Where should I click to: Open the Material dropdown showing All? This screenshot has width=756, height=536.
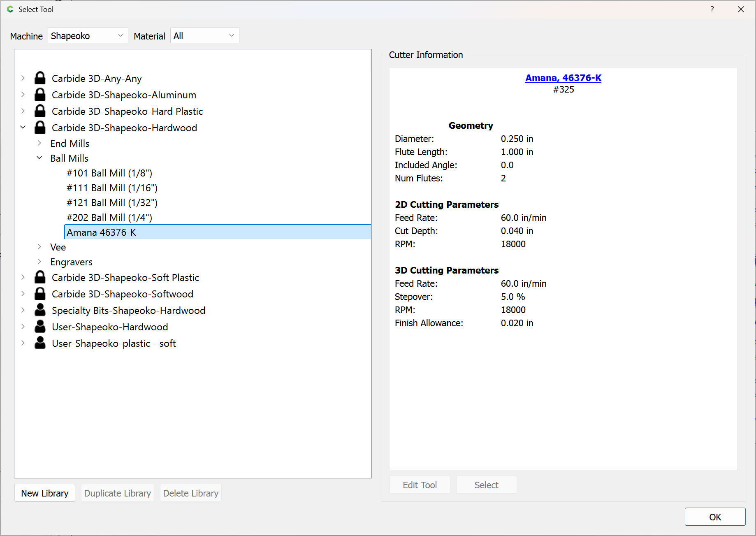coord(204,36)
